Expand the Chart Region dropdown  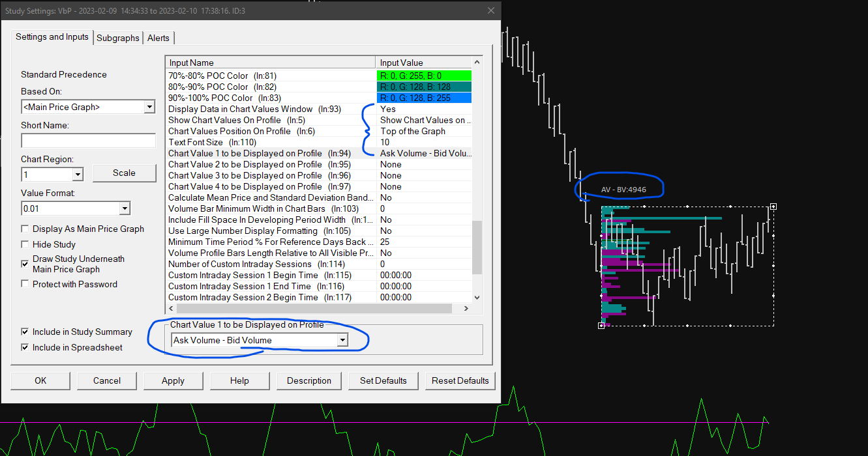(x=78, y=175)
